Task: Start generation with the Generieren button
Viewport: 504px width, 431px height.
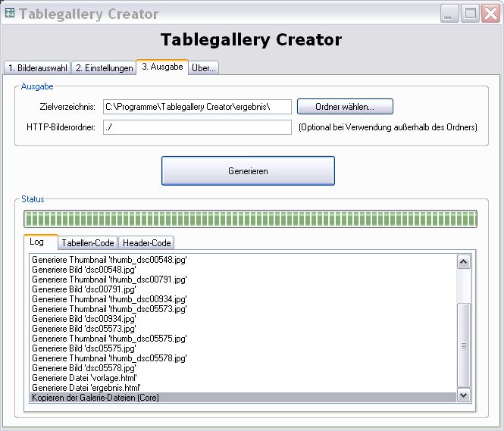Action: [248, 171]
